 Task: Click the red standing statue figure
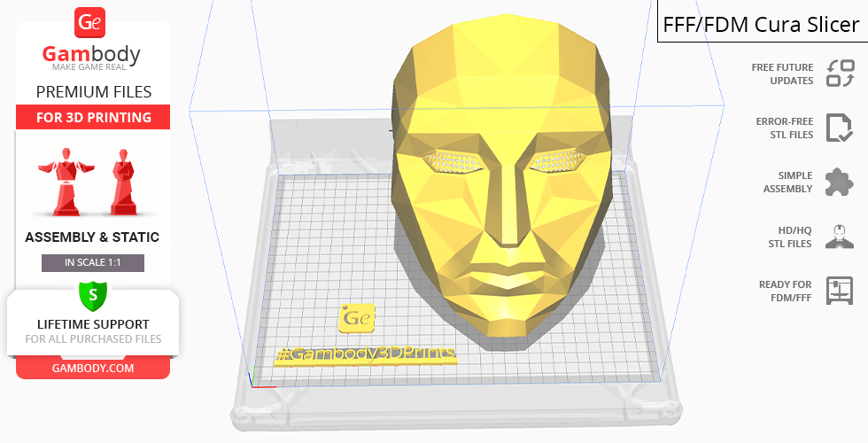(x=123, y=182)
